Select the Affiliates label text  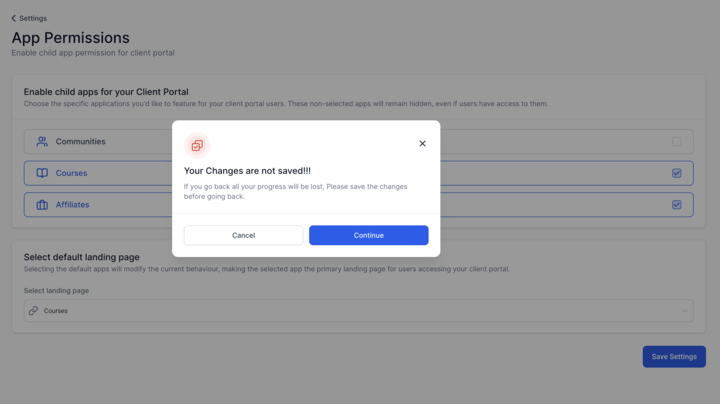73,205
